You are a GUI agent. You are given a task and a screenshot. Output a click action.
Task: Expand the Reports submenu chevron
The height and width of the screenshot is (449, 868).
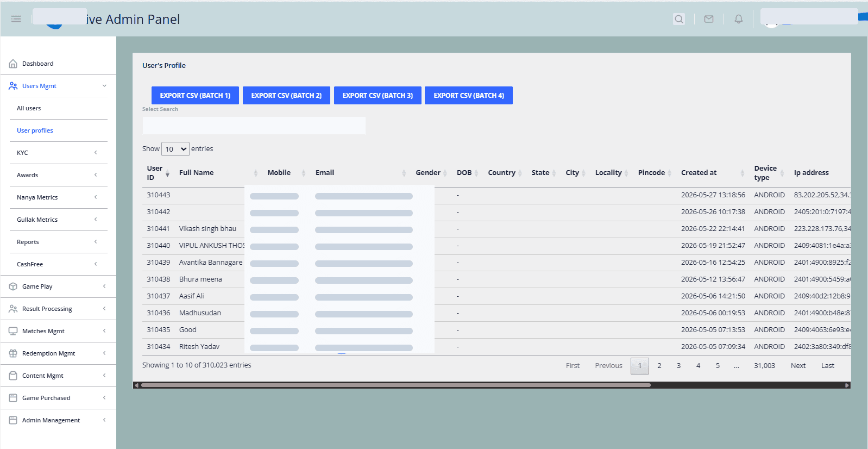click(96, 242)
